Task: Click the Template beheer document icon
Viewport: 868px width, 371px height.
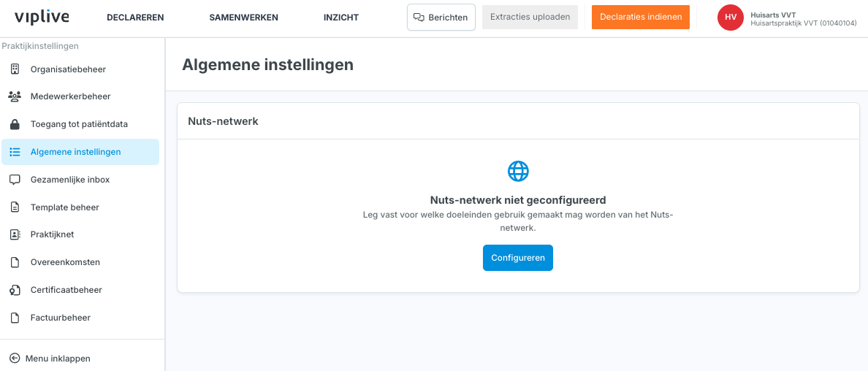Action: [x=15, y=207]
